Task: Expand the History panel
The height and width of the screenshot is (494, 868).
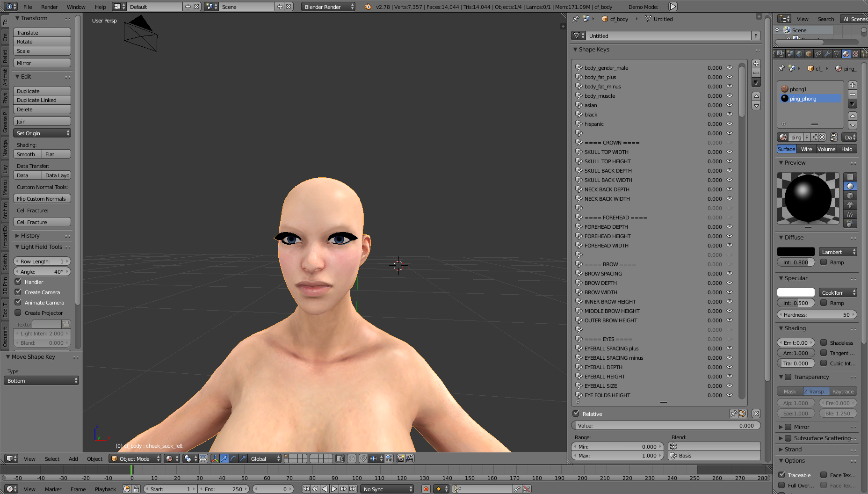Action: (30, 235)
